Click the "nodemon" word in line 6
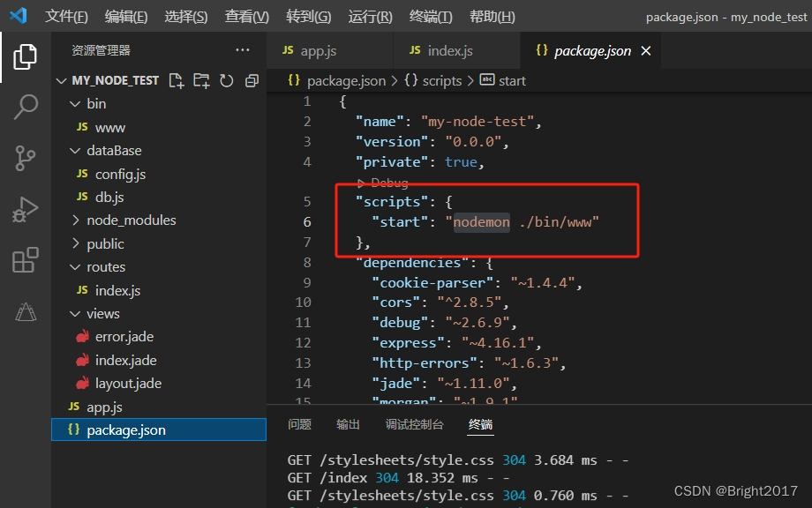The width and height of the screenshot is (812, 508). click(482, 222)
